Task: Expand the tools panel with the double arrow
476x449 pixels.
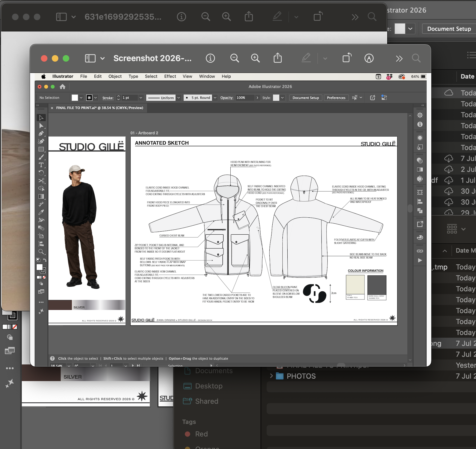Action: 38,105
